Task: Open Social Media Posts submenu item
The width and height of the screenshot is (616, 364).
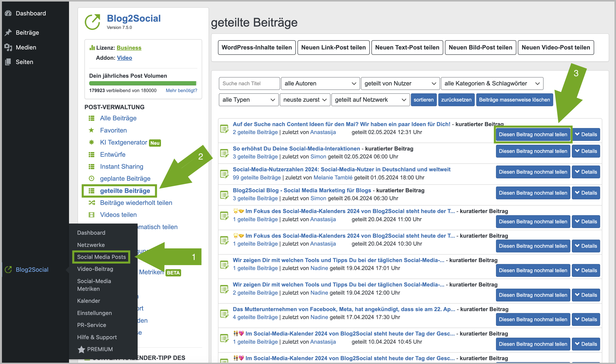Action: 101,257
